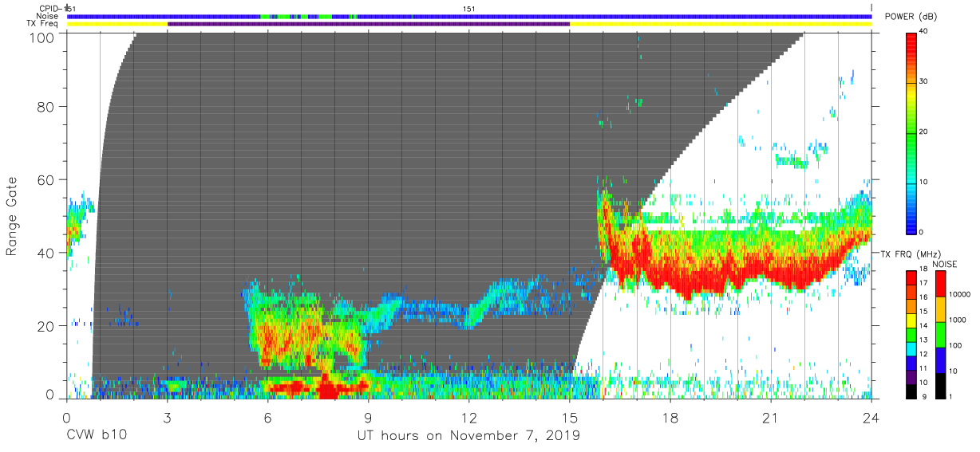Click the purple segment of the TX Freq strip
Screen dimensions: 980x452
(x=369, y=24)
